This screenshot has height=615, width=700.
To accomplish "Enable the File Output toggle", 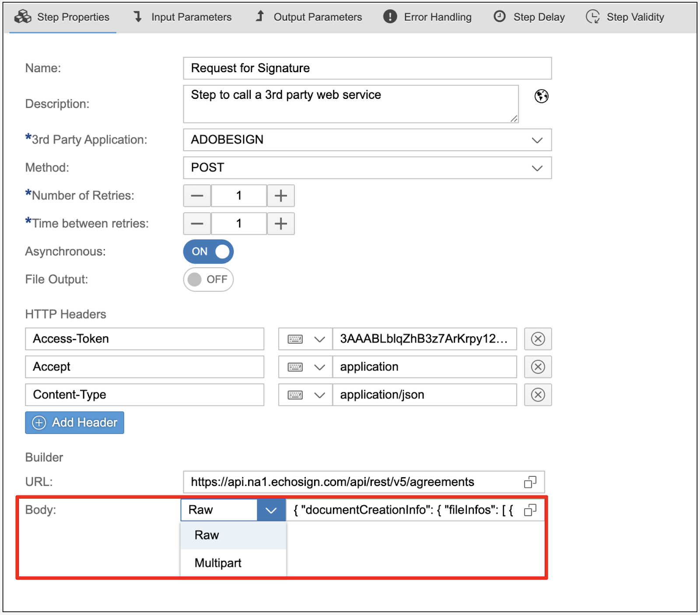I will pyautogui.click(x=209, y=280).
